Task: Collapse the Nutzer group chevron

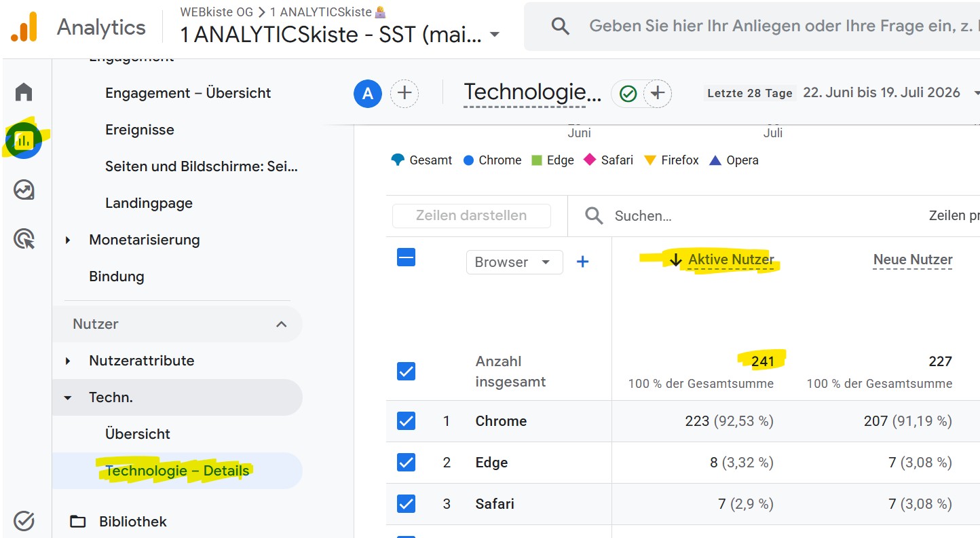Action: [281, 324]
